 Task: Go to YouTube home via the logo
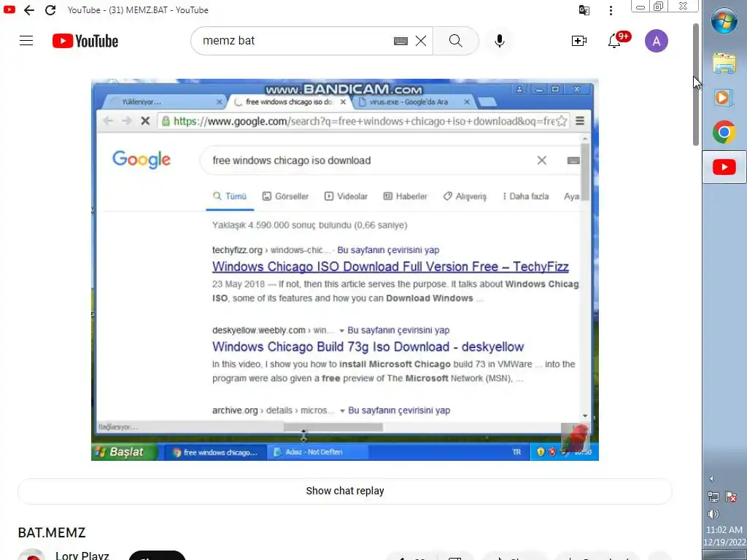point(85,41)
